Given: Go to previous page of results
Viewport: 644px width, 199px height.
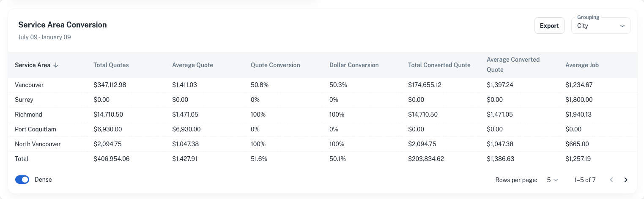Looking at the screenshot, I should [611, 180].
